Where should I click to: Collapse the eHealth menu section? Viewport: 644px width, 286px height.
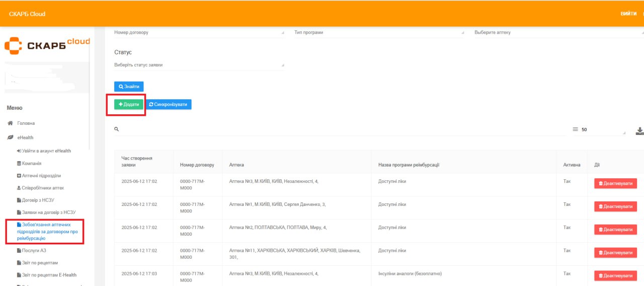pyautogui.click(x=25, y=137)
